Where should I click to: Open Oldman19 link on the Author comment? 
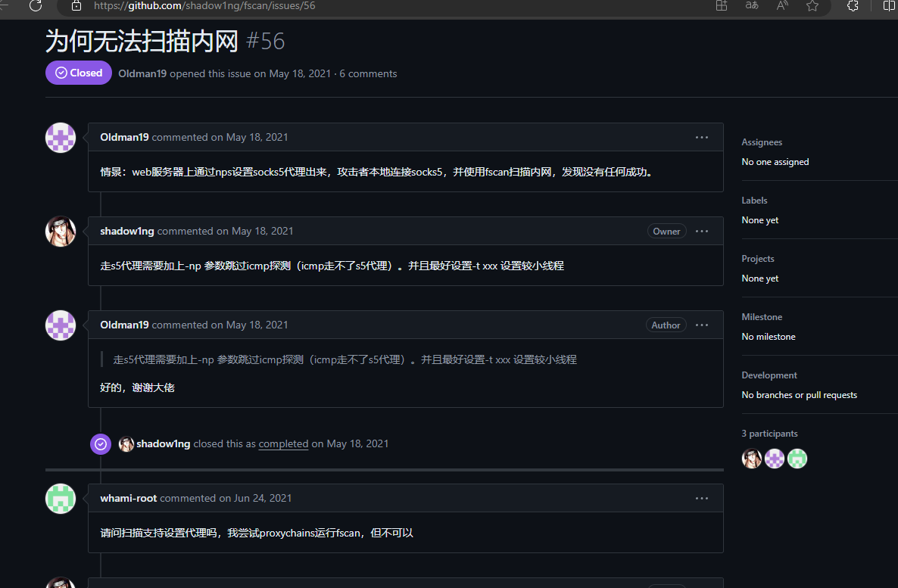(x=124, y=325)
